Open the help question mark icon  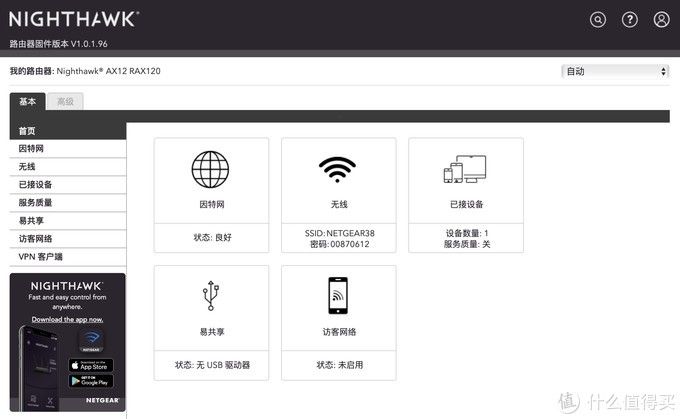pos(630,20)
